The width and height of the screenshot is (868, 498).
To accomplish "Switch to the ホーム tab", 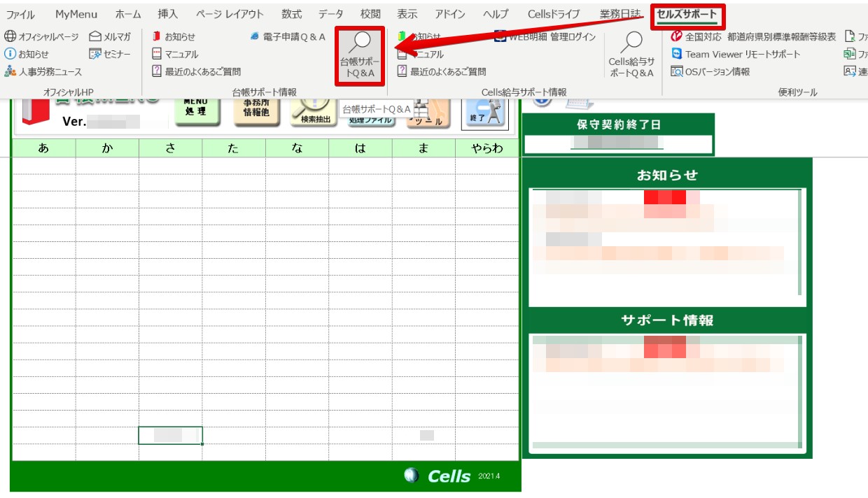I will [x=128, y=14].
